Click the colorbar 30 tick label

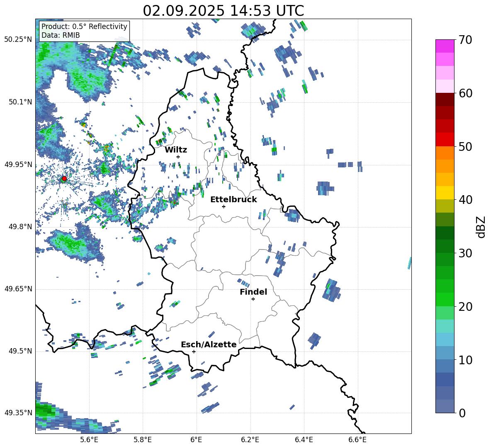point(465,253)
